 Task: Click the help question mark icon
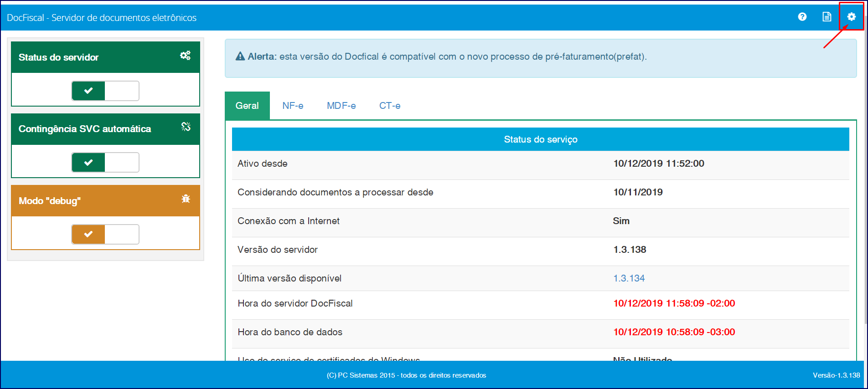tap(802, 17)
